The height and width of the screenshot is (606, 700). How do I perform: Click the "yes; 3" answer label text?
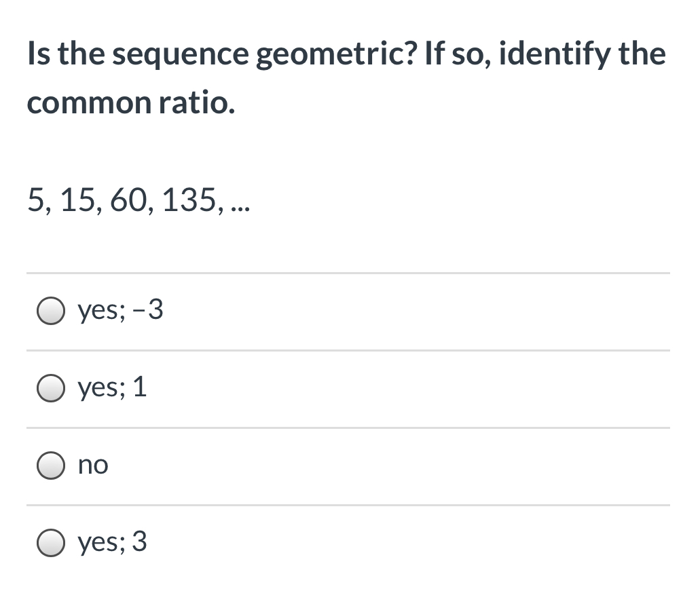[112, 542]
